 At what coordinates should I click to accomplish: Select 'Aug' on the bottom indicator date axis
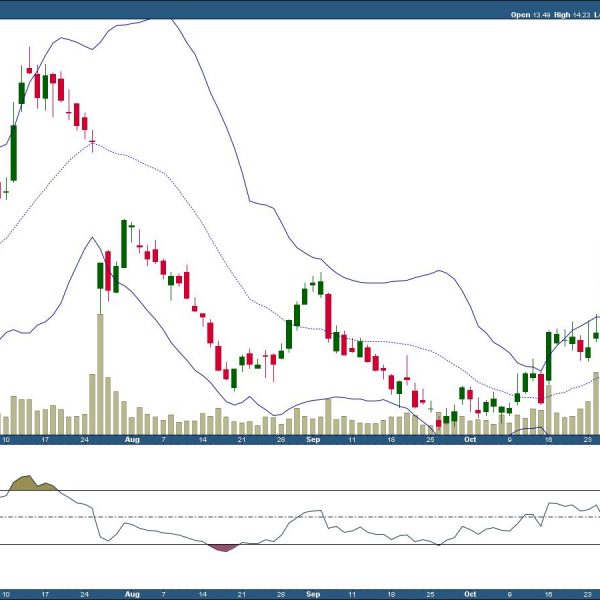pyautogui.click(x=132, y=594)
